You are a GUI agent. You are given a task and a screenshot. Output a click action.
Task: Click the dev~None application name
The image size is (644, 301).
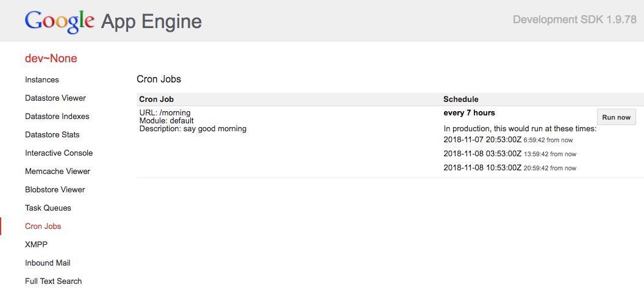51,59
